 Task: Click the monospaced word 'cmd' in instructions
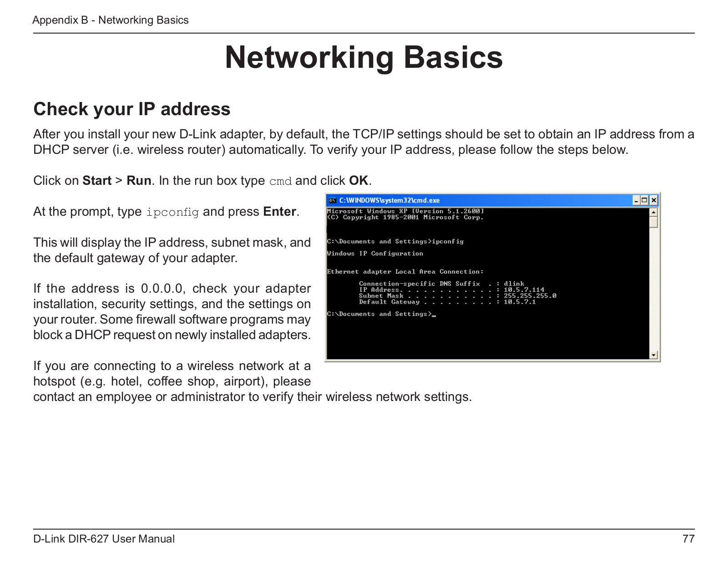coord(281,181)
